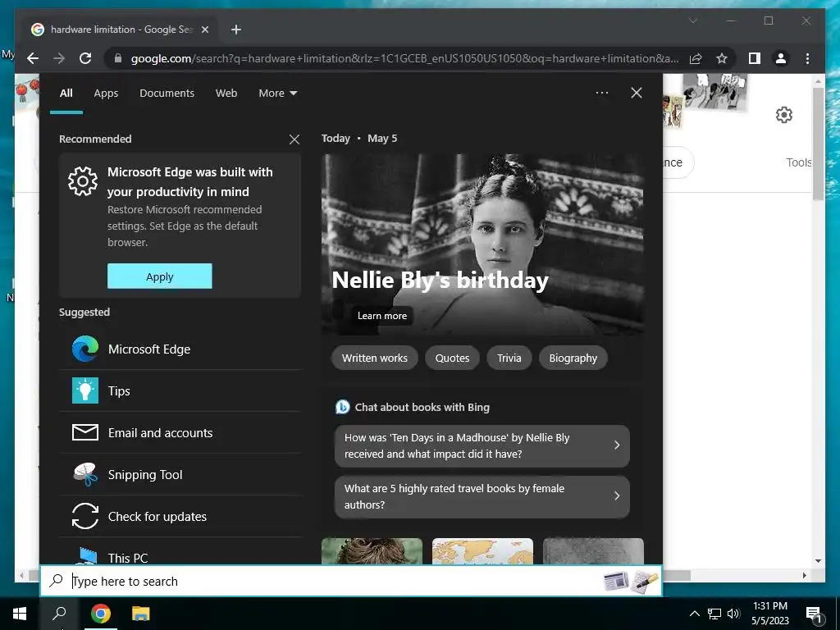Open the world map thumbnail card
Viewport: 840px width, 630px height.
click(x=482, y=551)
